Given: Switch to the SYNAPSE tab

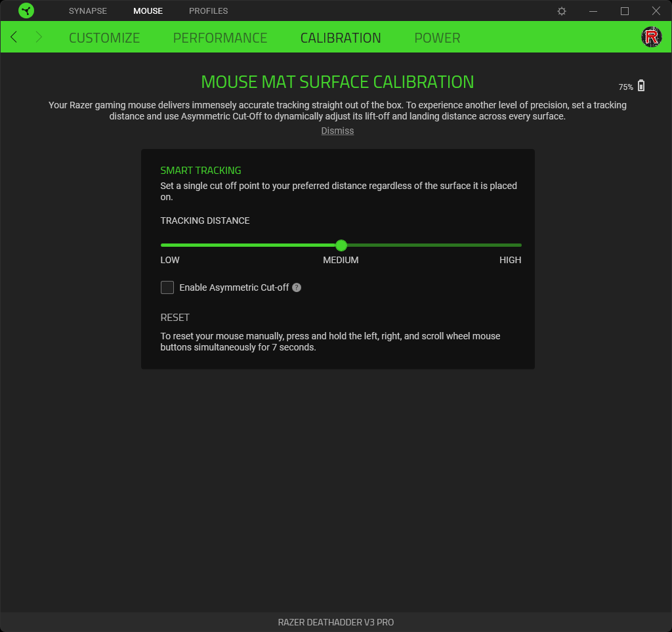Looking at the screenshot, I should point(88,11).
